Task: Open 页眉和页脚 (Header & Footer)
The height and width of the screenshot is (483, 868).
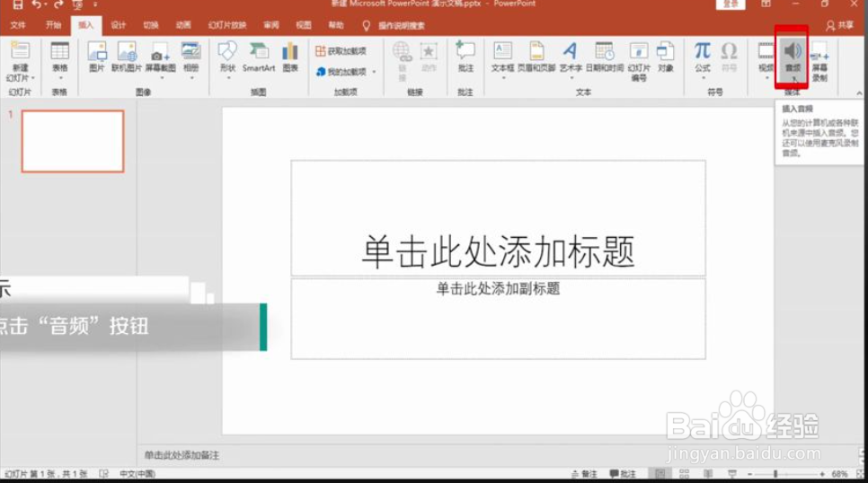Action: point(536,57)
